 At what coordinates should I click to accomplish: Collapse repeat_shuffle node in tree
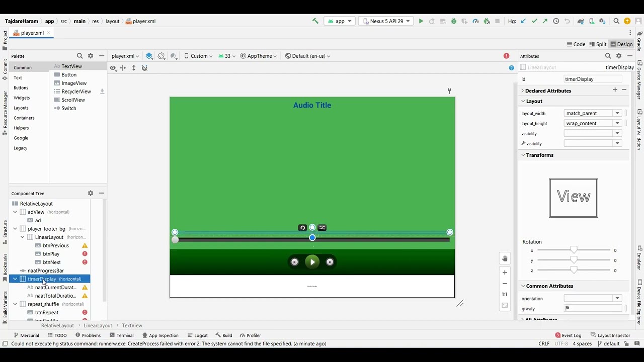[x=15, y=304]
